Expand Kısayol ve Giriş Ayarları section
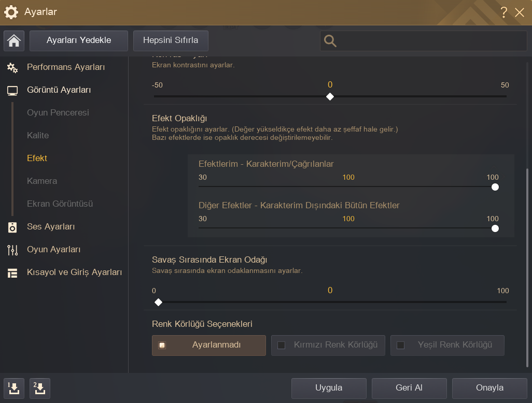532x403 pixels. [x=74, y=272]
